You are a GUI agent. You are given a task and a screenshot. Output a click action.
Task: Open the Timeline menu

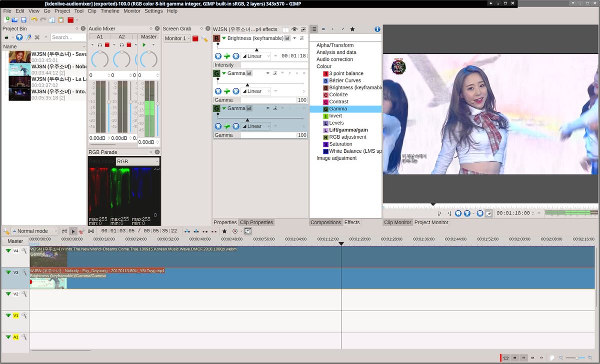(x=110, y=11)
